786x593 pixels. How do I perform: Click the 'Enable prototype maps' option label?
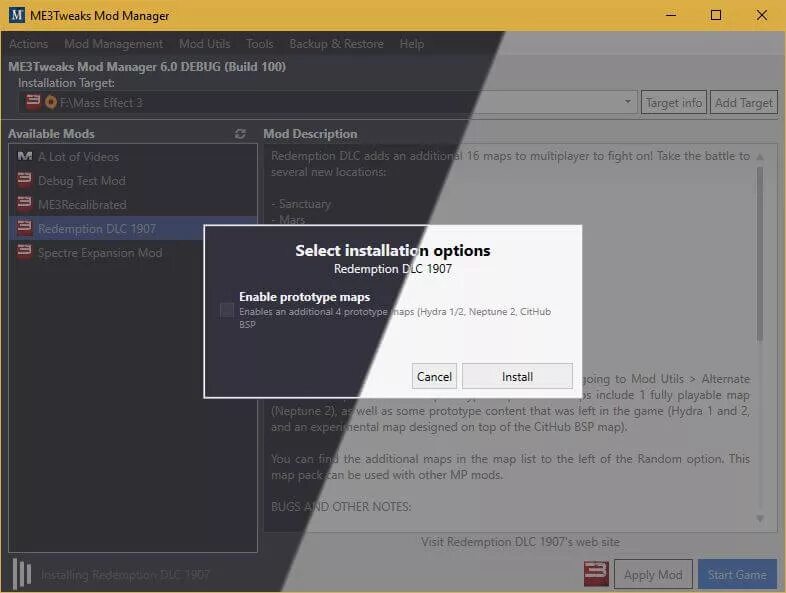pos(304,297)
